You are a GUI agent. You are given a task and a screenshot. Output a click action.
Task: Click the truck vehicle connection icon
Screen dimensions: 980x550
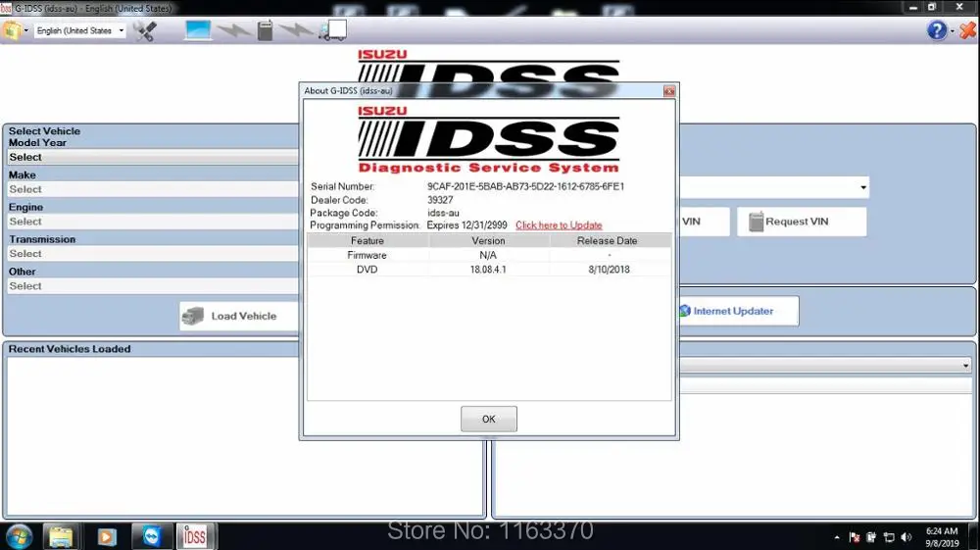332,30
